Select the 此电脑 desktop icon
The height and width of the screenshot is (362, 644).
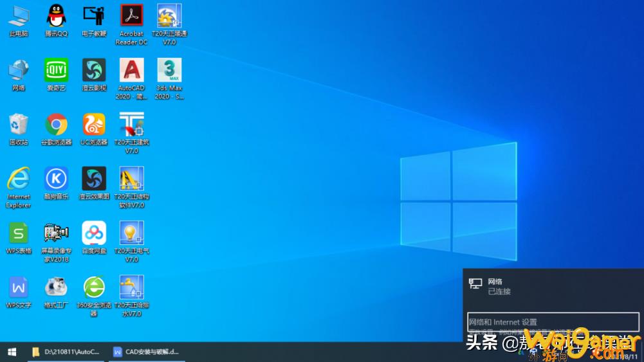tap(19, 21)
